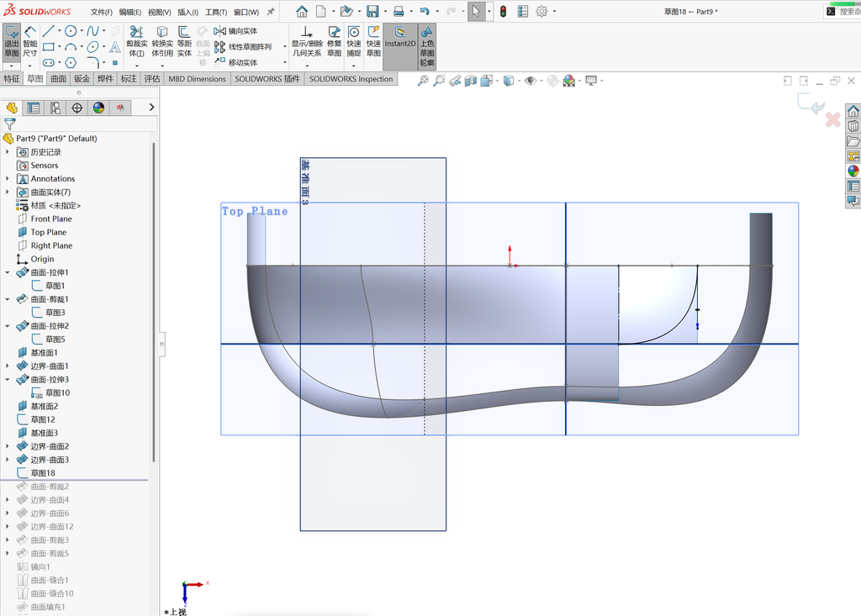Expand the 曲面实体(7) folder
The width and height of the screenshot is (861, 616).
tap(7, 192)
